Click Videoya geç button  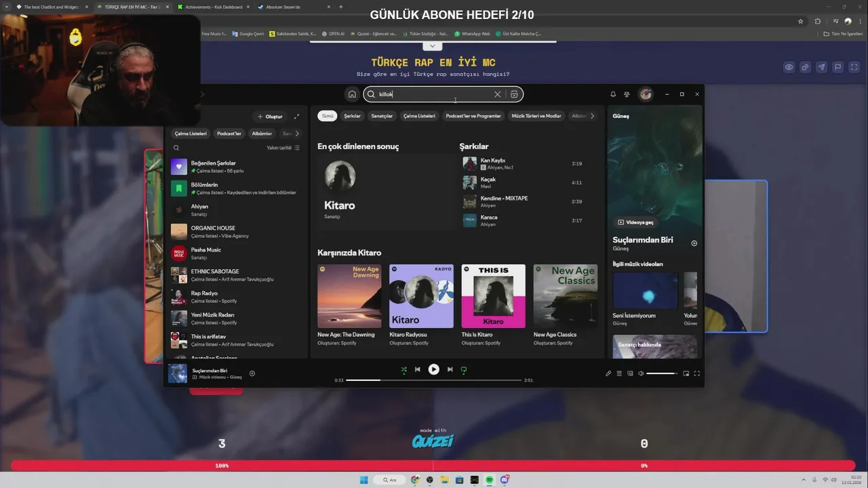(x=635, y=222)
